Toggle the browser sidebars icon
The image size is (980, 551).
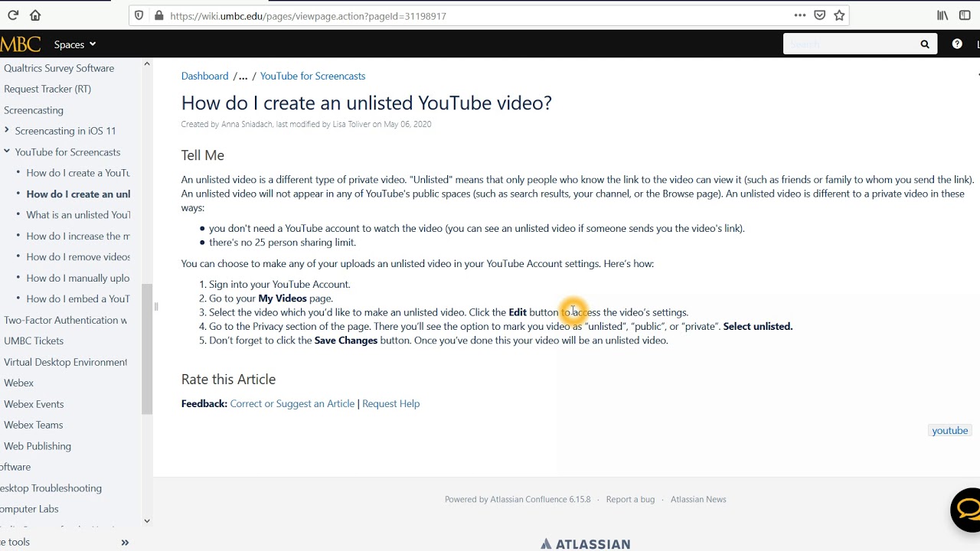pyautogui.click(x=965, y=15)
